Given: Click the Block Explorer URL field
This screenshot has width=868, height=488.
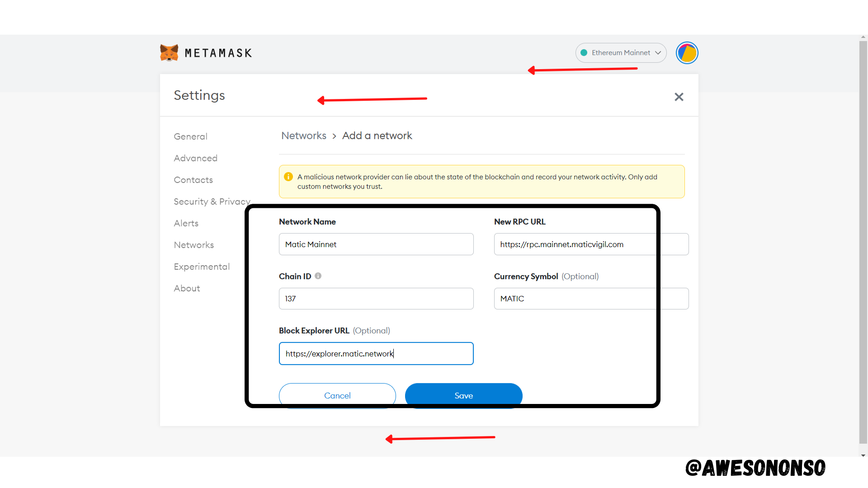Looking at the screenshot, I should 376,353.
